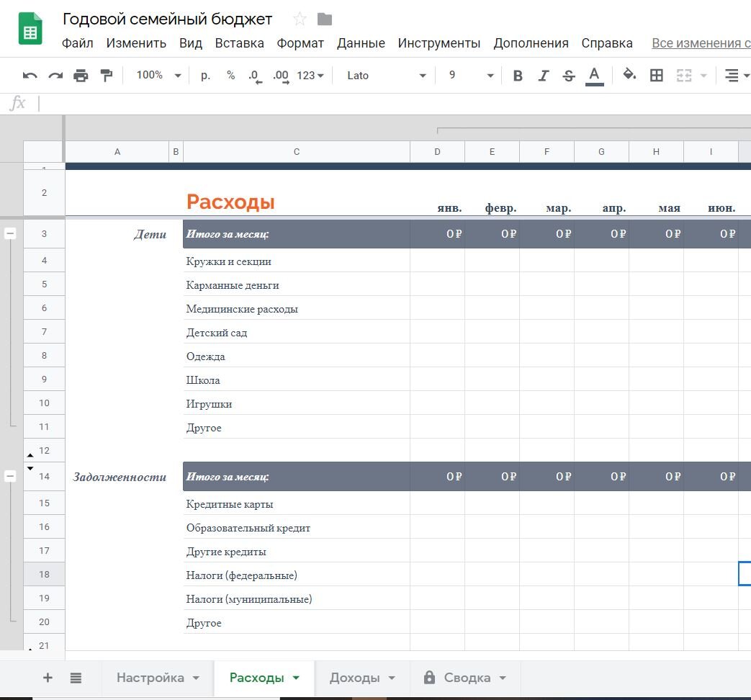Format as percent
The image size is (751, 700).
pyautogui.click(x=231, y=76)
